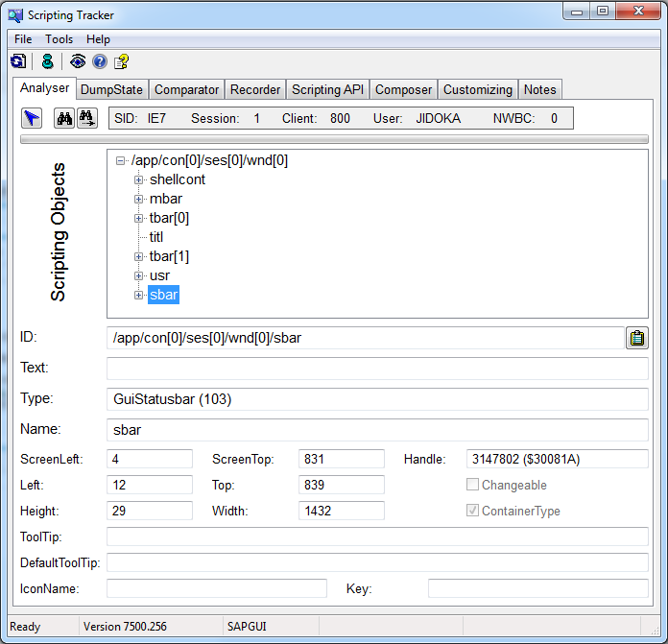Copy the ID using the clipboard icon

pyautogui.click(x=636, y=338)
